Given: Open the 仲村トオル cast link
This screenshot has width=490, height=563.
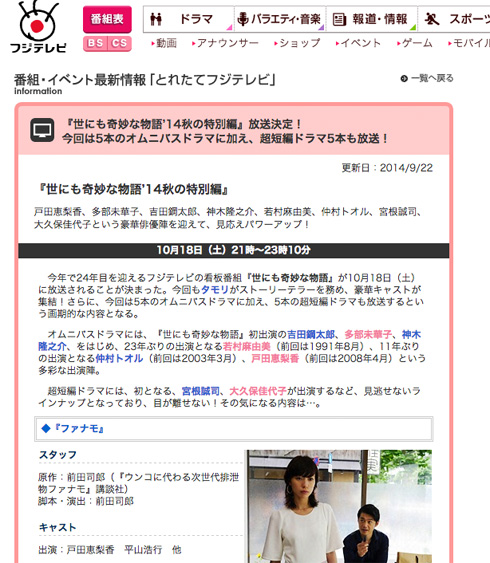Looking at the screenshot, I should point(119,358).
